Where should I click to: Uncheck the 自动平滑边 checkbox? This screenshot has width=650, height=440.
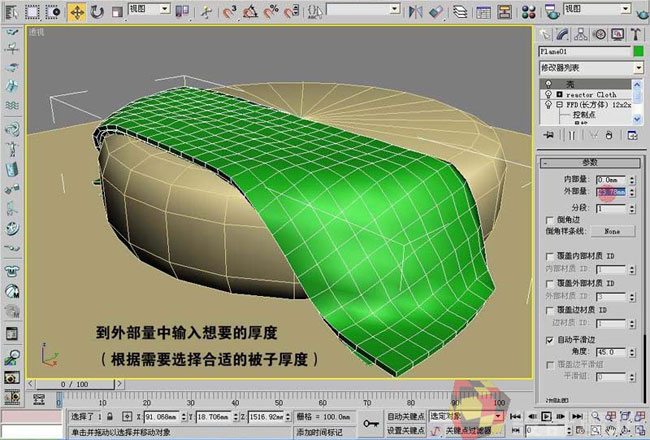[550, 340]
